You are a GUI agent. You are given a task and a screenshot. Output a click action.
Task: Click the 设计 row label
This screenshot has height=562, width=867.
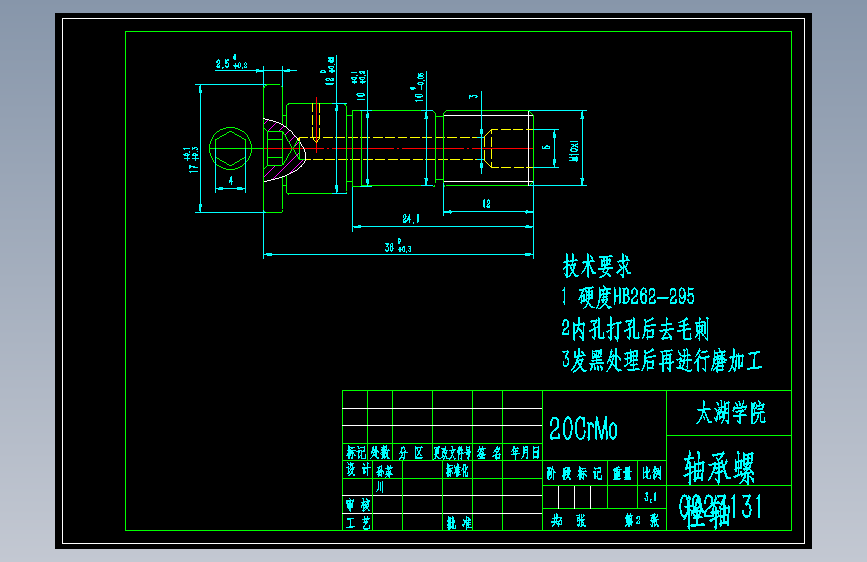click(358, 470)
